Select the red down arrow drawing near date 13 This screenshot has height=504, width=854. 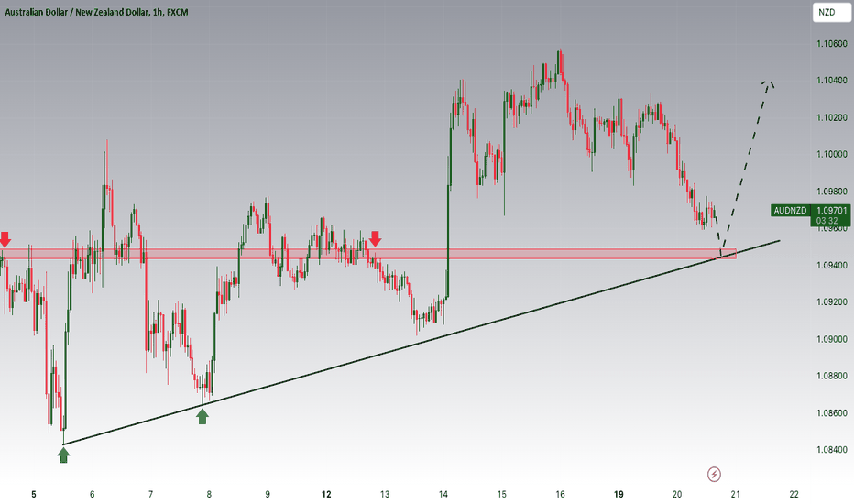pyautogui.click(x=376, y=238)
